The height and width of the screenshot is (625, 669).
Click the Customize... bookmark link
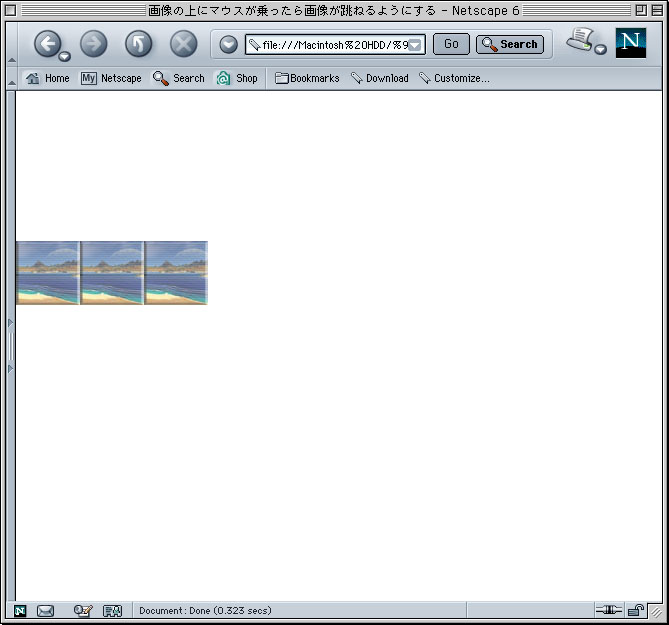coord(454,78)
